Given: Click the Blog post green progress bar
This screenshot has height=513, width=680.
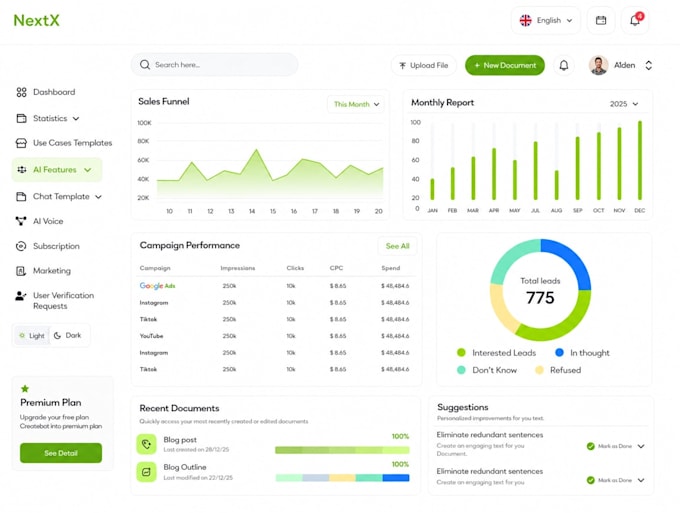Looking at the screenshot, I should tap(342, 450).
